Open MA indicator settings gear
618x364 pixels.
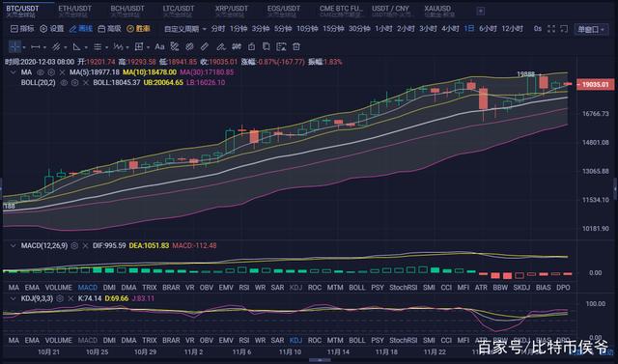51,72
